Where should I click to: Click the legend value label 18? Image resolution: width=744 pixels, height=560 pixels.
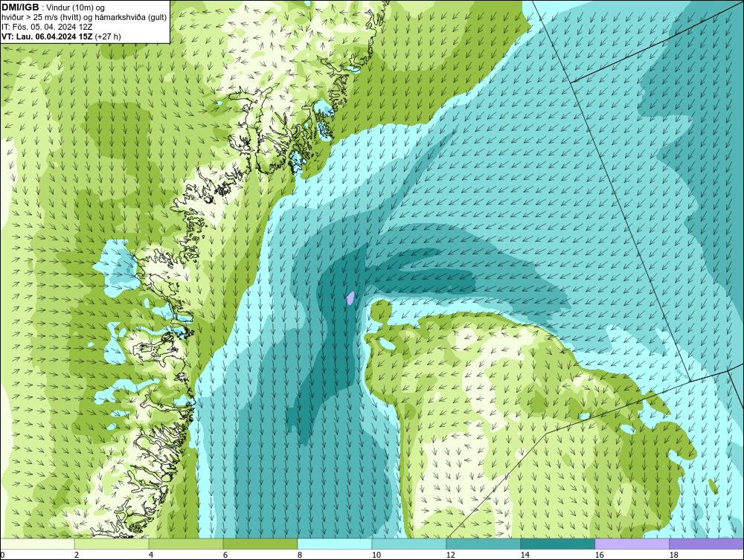pyautogui.click(x=674, y=555)
